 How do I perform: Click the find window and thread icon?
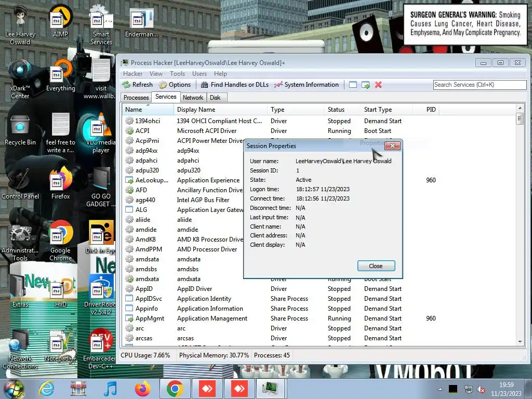pyautogui.click(x=365, y=85)
